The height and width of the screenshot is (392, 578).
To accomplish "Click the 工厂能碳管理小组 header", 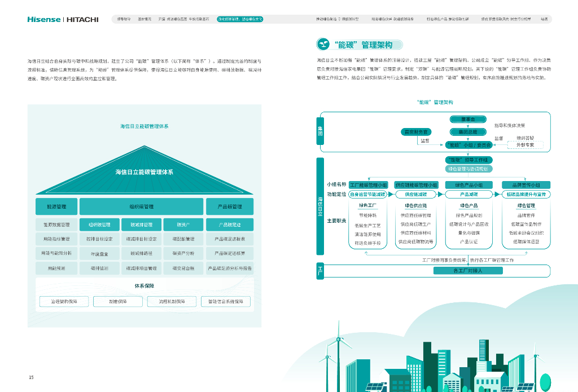I will pyautogui.click(x=368, y=185).
